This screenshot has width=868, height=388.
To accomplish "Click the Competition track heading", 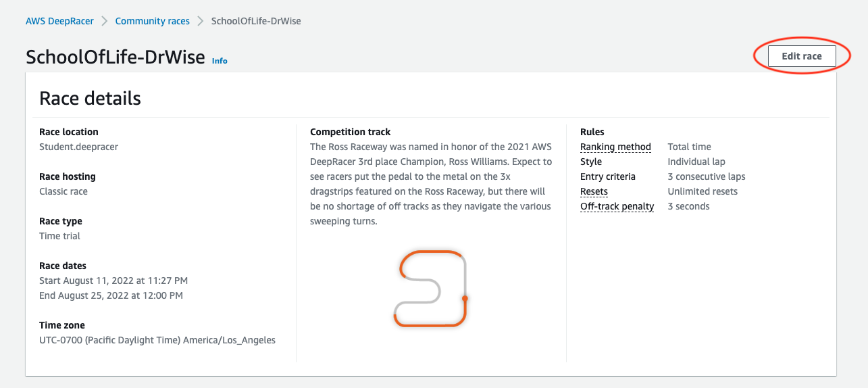I will [350, 132].
